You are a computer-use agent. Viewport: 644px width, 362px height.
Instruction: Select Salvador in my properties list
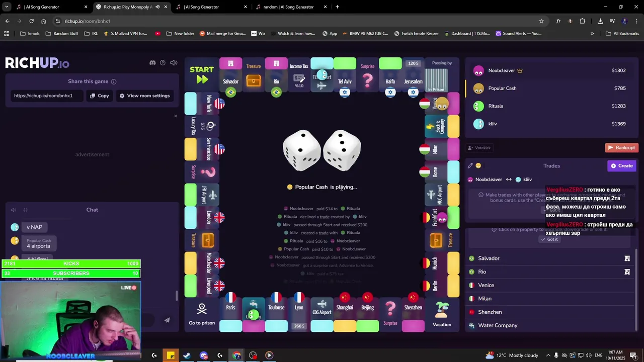point(549,258)
